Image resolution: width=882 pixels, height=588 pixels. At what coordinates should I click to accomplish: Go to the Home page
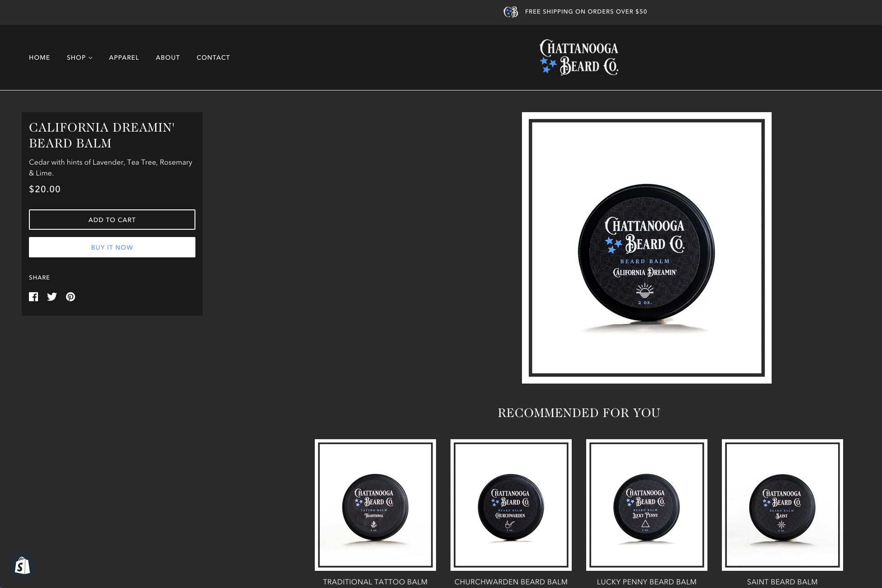(39, 57)
